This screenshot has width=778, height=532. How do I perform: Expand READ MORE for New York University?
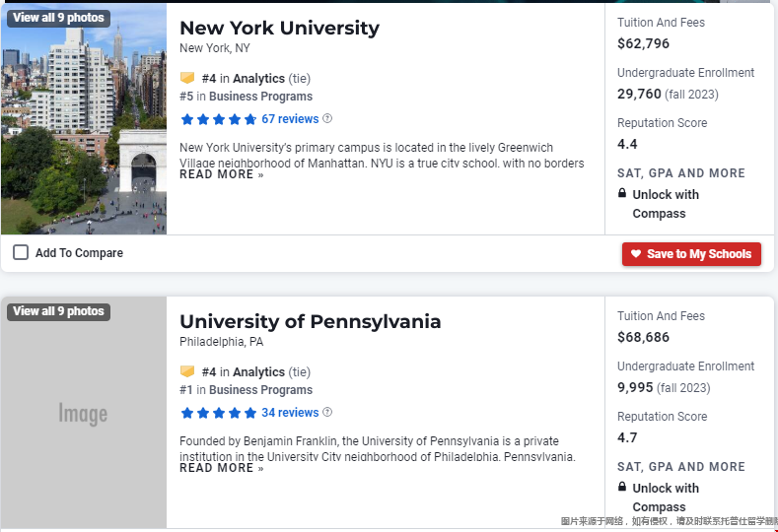coord(221,174)
